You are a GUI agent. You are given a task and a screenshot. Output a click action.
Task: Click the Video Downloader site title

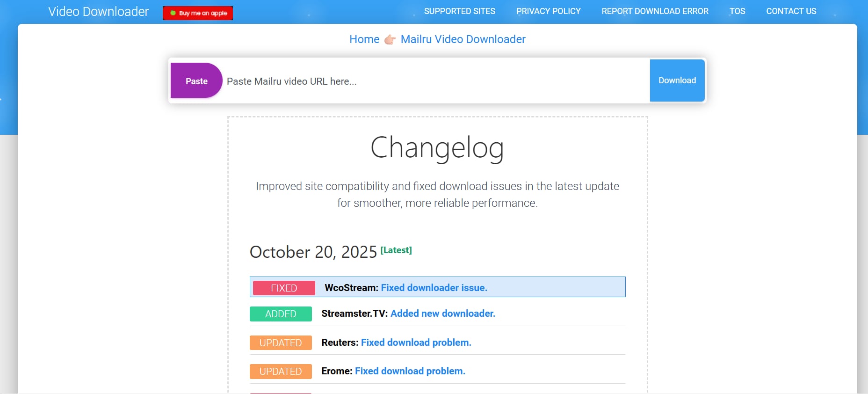tap(98, 12)
